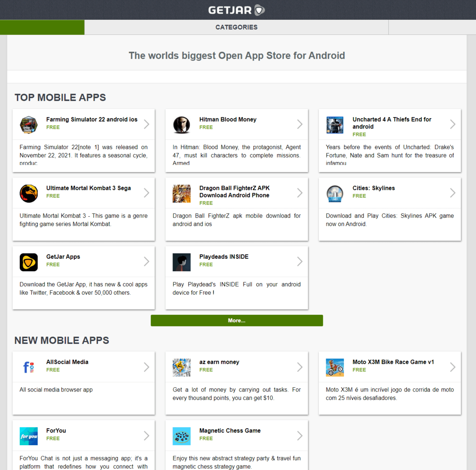Click the green More... button

click(x=237, y=320)
